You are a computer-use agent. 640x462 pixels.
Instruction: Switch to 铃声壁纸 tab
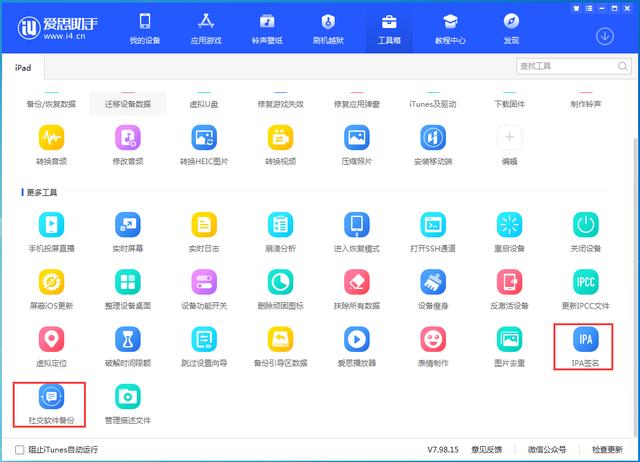point(267,29)
